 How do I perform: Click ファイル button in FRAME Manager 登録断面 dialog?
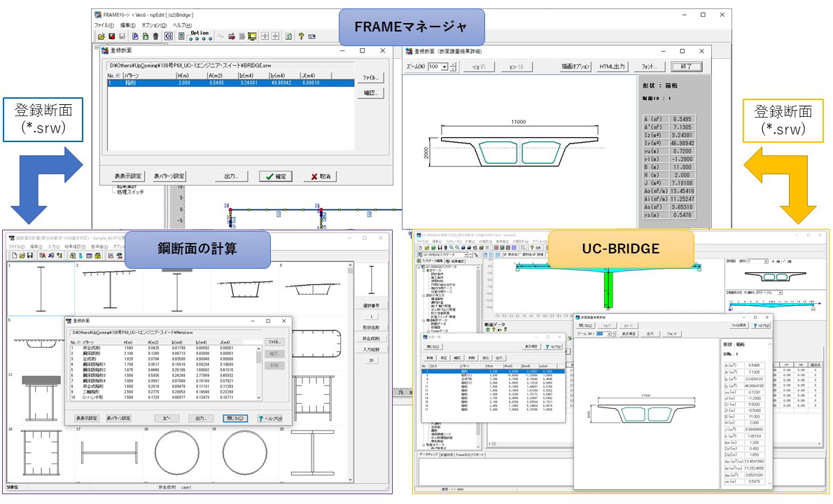click(371, 78)
